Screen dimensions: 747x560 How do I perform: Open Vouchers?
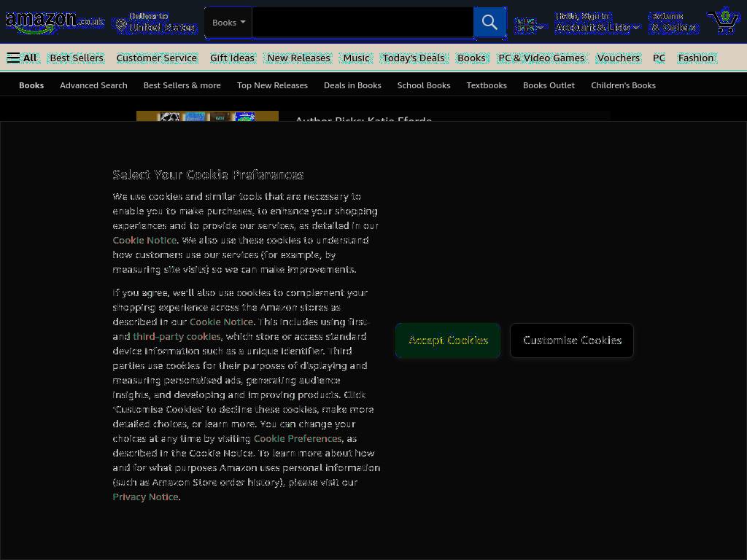point(619,58)
